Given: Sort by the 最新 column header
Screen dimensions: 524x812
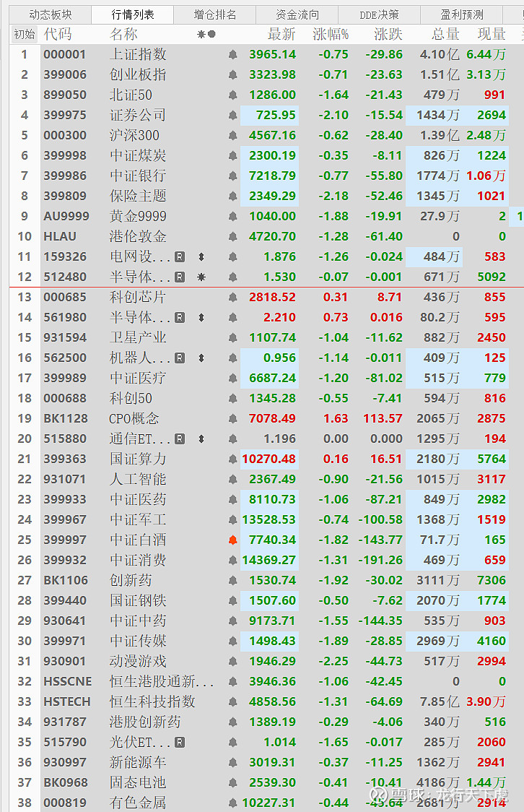Looking at the screenshot, I should (281, 34).
